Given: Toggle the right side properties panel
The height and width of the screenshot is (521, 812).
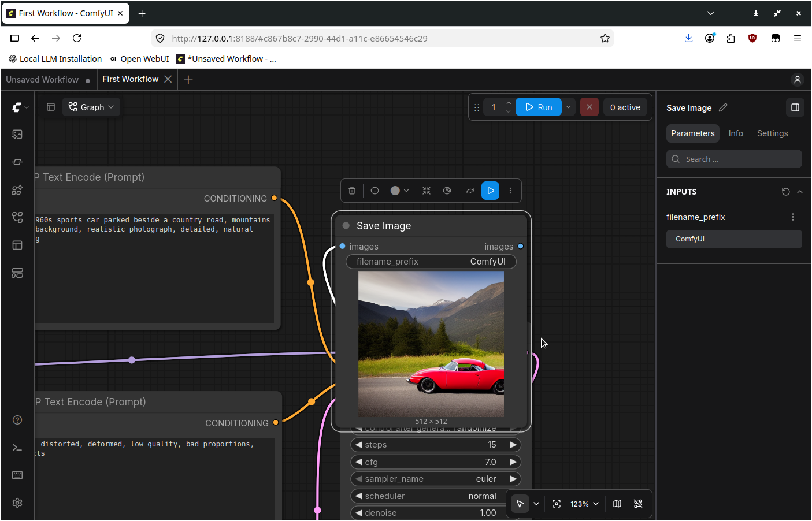Looking at the screenshot, I should coord(795,107).
